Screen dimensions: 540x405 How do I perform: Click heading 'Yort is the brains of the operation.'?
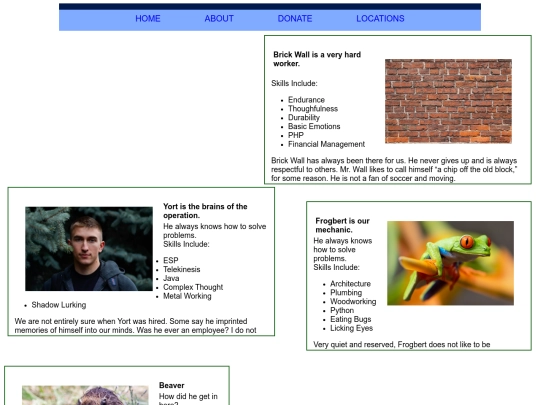(x=205, y=211)
